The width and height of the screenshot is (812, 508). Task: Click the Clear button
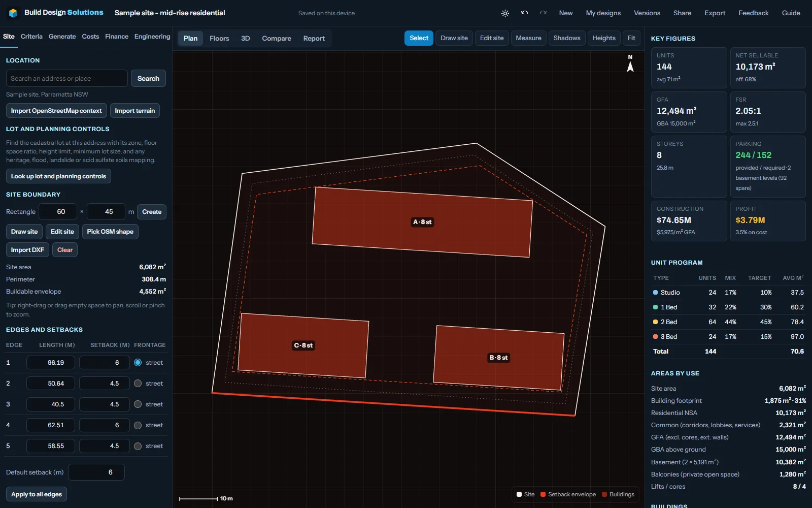pos(65,250)
